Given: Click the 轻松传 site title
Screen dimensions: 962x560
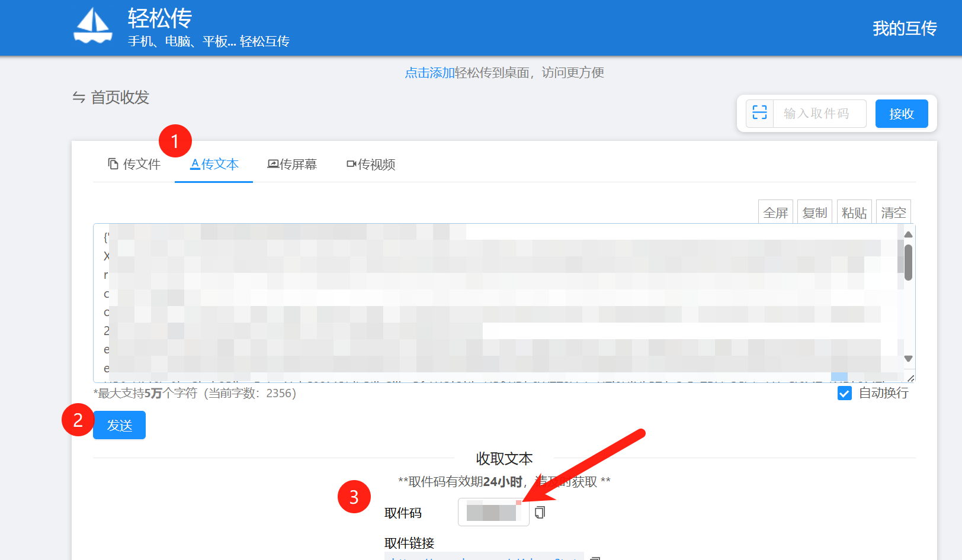Looking at the screenshot, I should 160,18.
